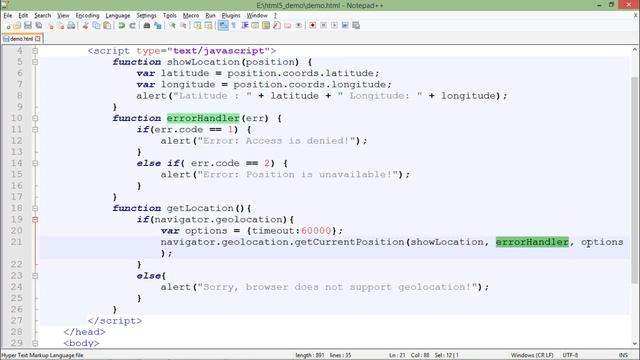640x360 pixels.
Task: Collapse the showLocation function fold on line 5
Action: pyautogui.click(x=35, y=62)
